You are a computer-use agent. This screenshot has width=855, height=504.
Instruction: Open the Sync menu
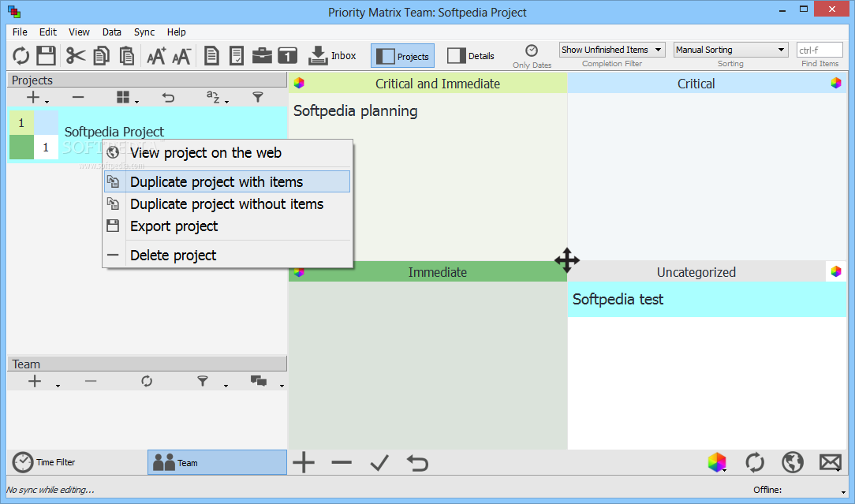coord(144,32)
